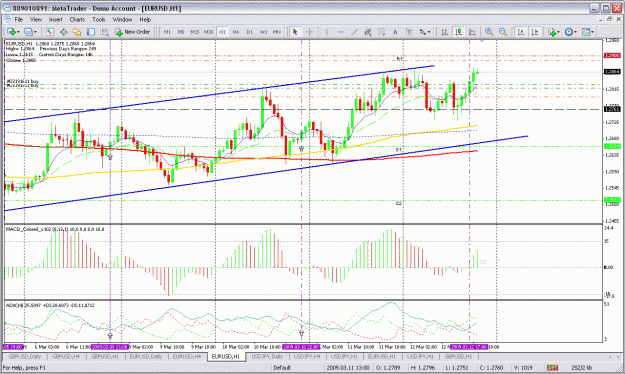The height and width of the screenshot is (374, 625).
Task: Open the Insert menu
Action: (x=56, y=19)
